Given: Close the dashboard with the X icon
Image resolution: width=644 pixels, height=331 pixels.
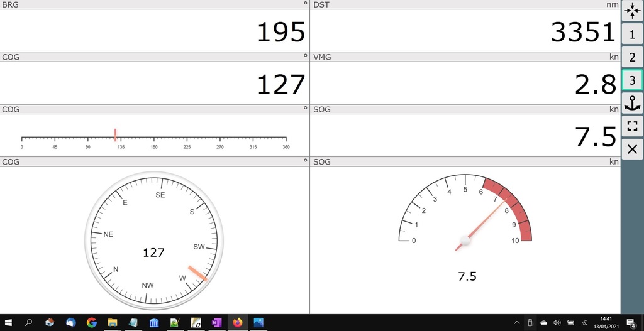Looking at the screenshot, I should click(x=632, y=149).
